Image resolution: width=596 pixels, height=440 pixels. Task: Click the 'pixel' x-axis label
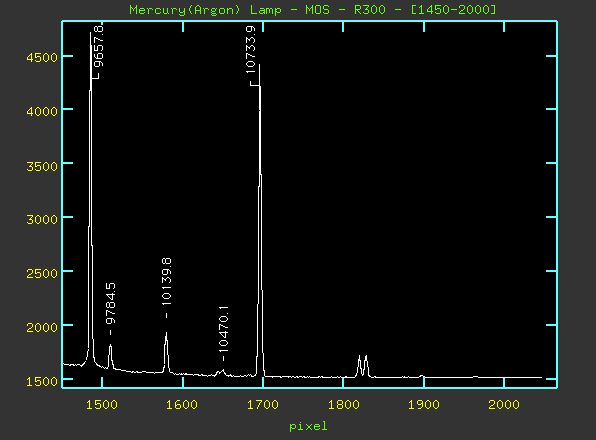tap(308, 426)
